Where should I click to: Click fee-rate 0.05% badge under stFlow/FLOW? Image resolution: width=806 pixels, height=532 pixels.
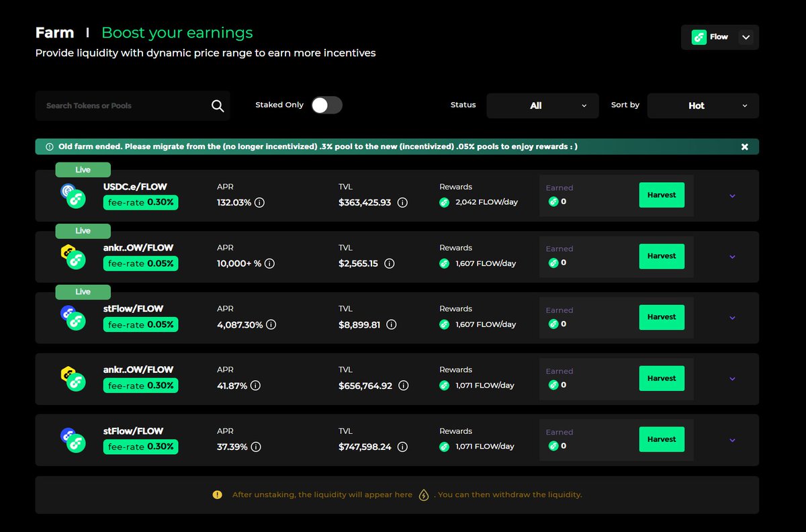click(x=141, y=324)
